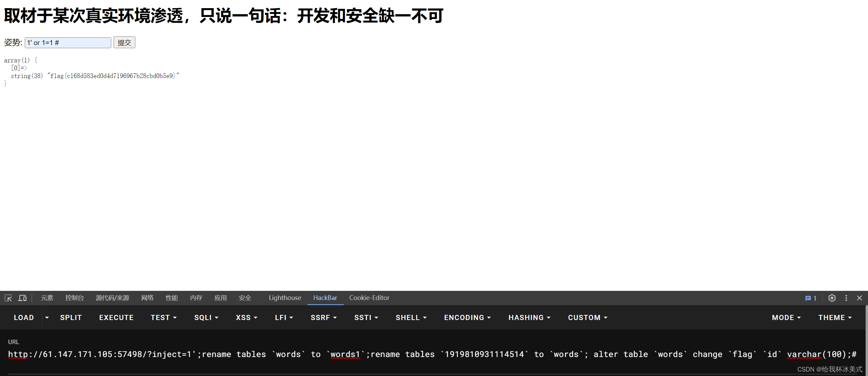This screenshot has width=868, height=376.
Task: Open the Cookie-Editor tab
Action: coord(369,298)
